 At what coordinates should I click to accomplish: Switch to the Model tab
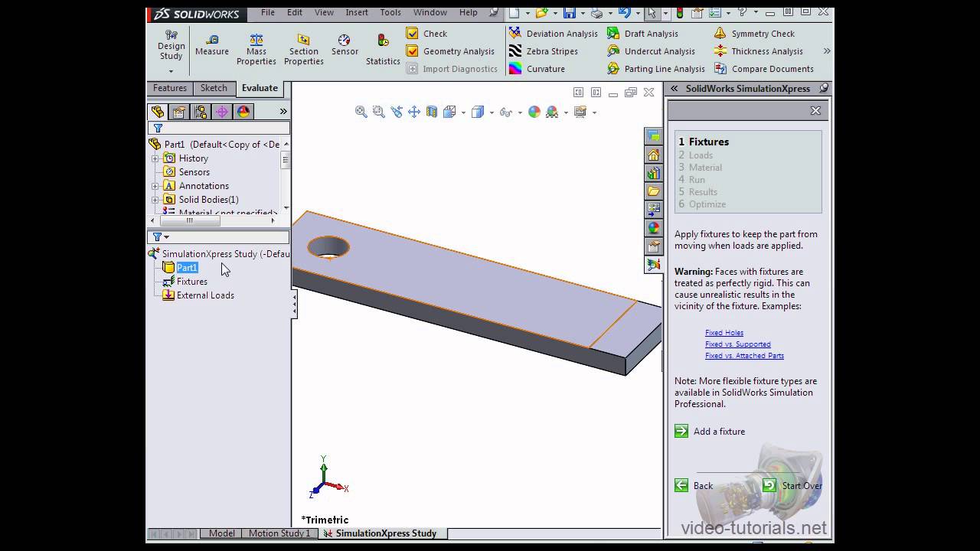tap(222, 533)
